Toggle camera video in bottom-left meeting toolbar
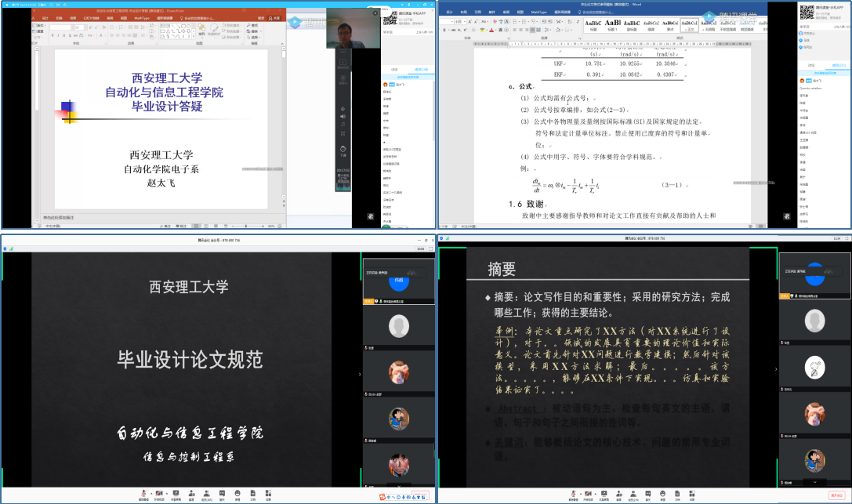Screen dimensions: 852x504 tap(158, 496)
